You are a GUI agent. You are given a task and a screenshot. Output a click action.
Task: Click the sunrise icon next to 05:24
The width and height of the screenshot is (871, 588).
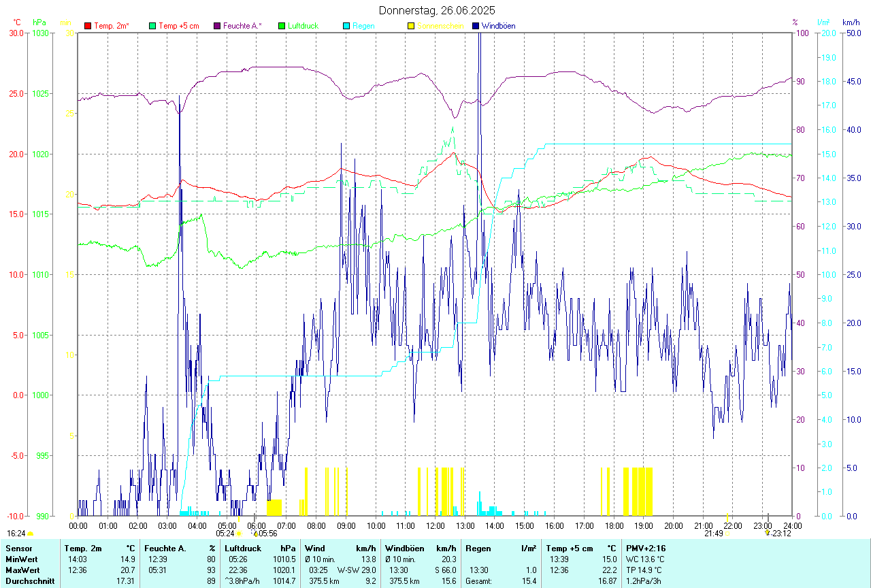pyautogui.click(x=239, y=534)
